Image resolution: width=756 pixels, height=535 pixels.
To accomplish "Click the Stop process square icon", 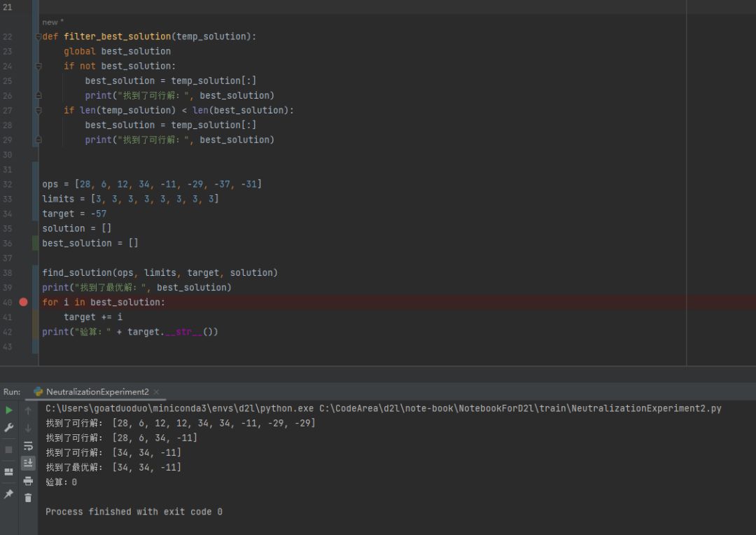I will tap(8, 450).
